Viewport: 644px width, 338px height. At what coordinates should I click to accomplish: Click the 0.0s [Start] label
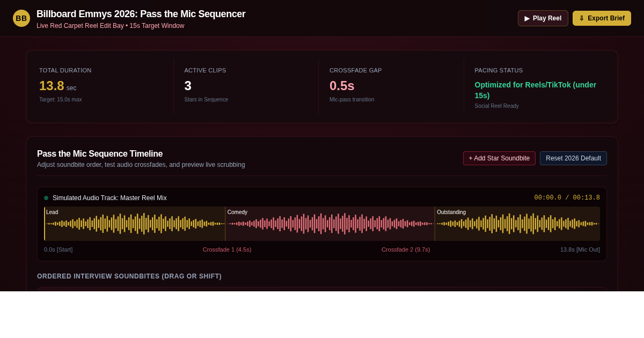pos(58,249)
